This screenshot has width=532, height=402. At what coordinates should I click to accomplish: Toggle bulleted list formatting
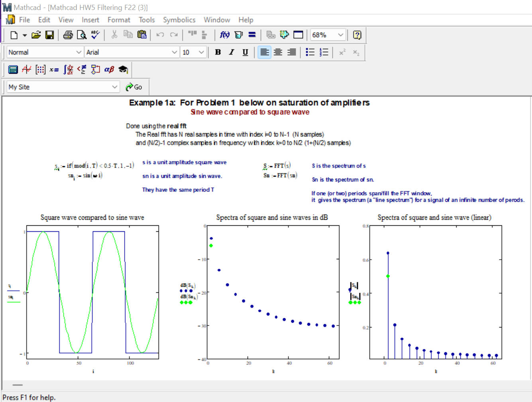pyautogui.click(x=310, y=52)
